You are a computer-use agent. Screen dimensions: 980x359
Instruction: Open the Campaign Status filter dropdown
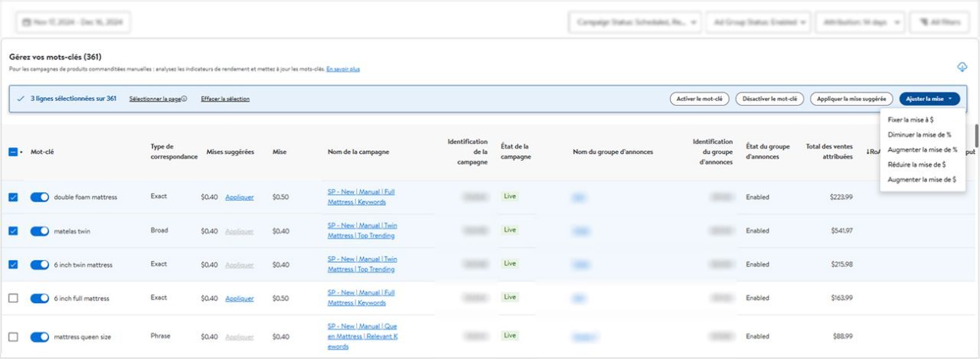click(635, 23)
